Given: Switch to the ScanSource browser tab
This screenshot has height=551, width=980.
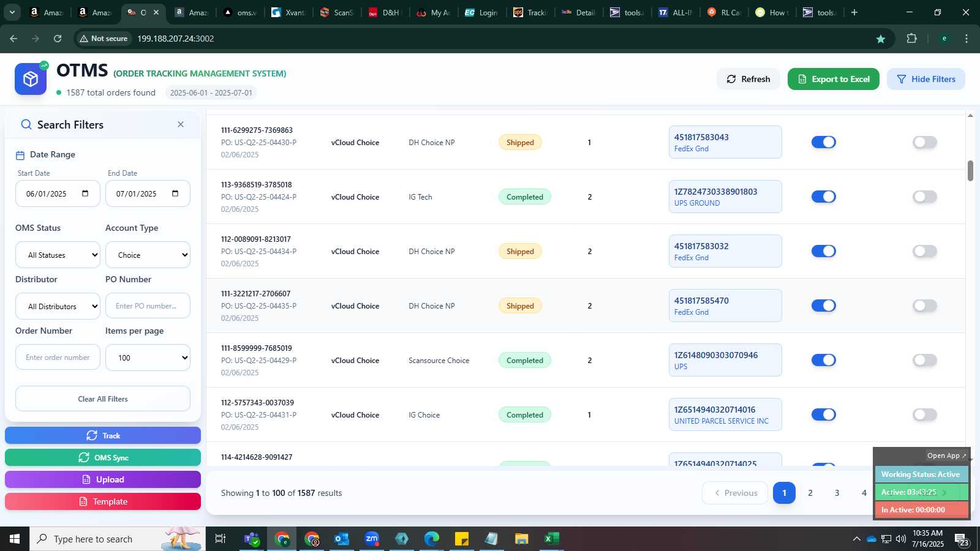Looking at the screenshot, I should [x=337, y=12].
